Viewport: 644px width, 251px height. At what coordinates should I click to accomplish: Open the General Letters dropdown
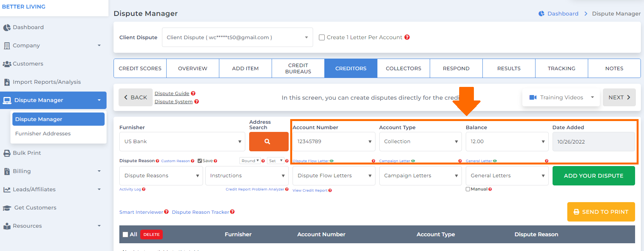coord(507,176)
